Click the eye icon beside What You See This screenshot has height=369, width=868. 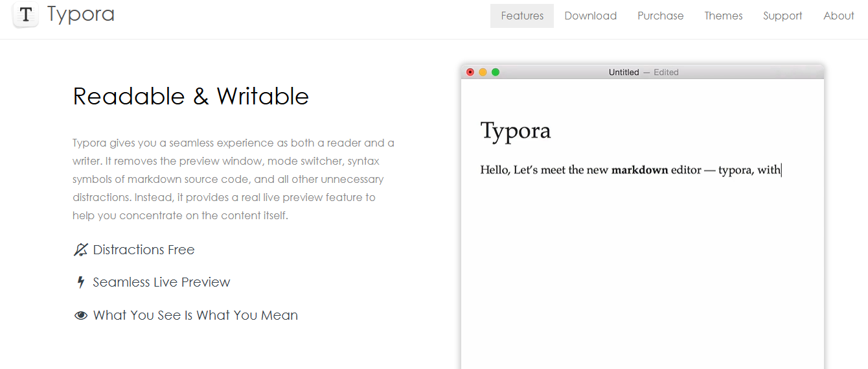(x=81, y=316)
